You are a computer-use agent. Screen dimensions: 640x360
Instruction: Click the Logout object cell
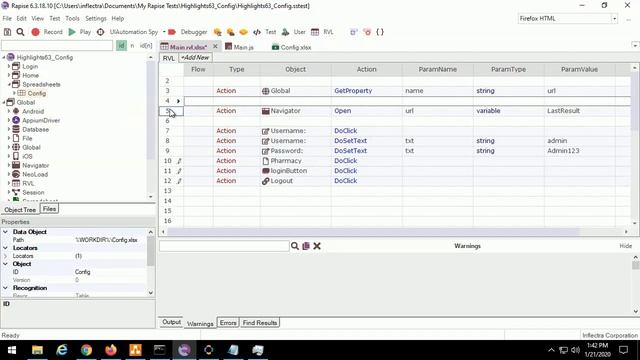pos(296,181)
